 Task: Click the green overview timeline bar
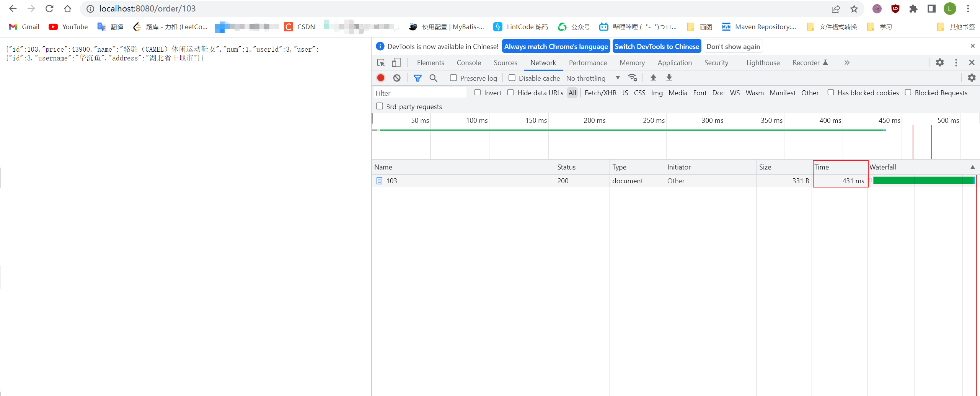[633, 130]
